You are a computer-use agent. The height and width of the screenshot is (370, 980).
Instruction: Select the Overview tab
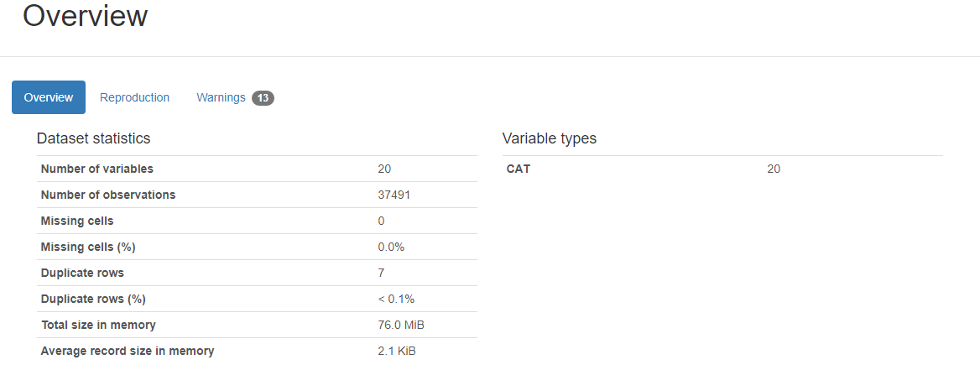tap(49, 97)
